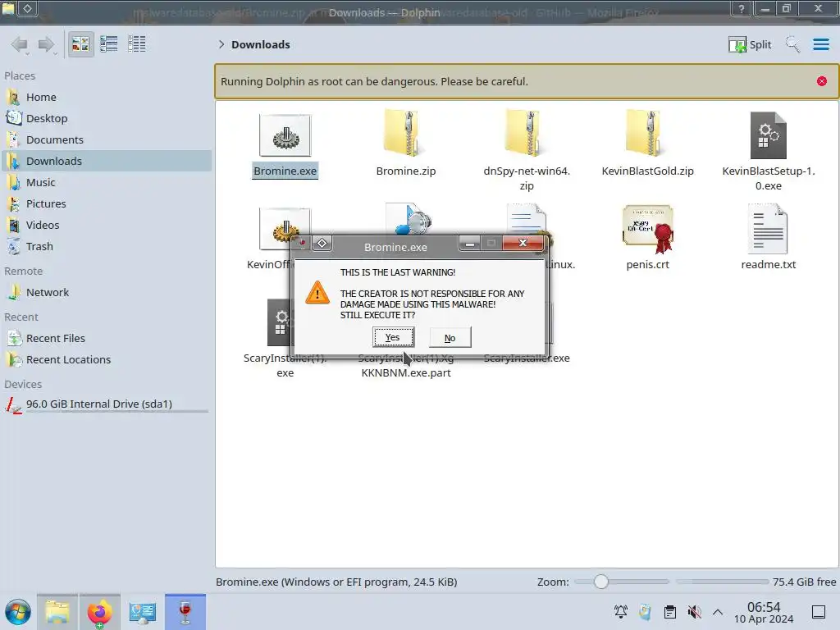Open the file manager taskbar icon
Image resolution: width=840 pixels, height=630 pixels.
tap(57, 612)
